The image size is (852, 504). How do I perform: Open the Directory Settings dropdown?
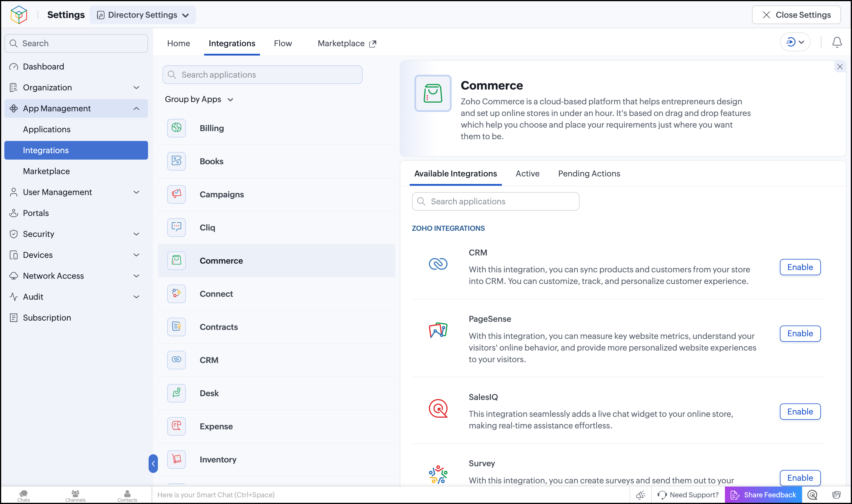pyautogui.click(x=143, y=15)
